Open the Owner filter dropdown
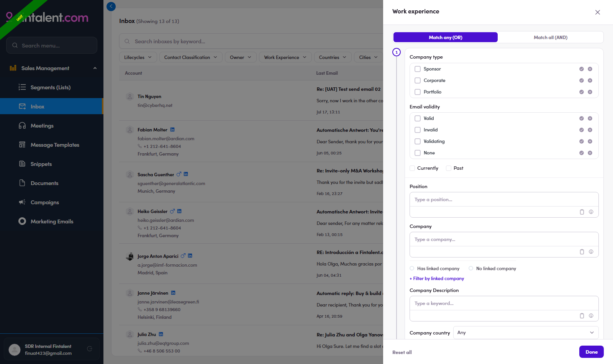613x364 pixels. pos(241,57)
